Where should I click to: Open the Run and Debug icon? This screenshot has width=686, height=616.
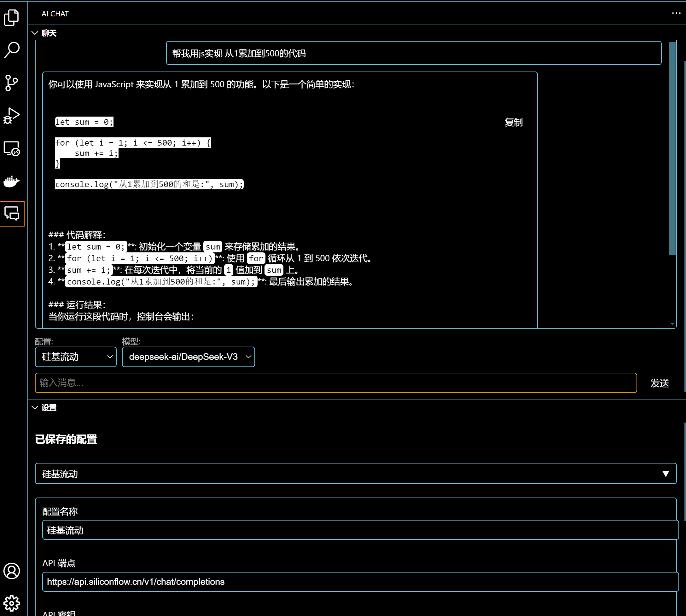(12, 116)
